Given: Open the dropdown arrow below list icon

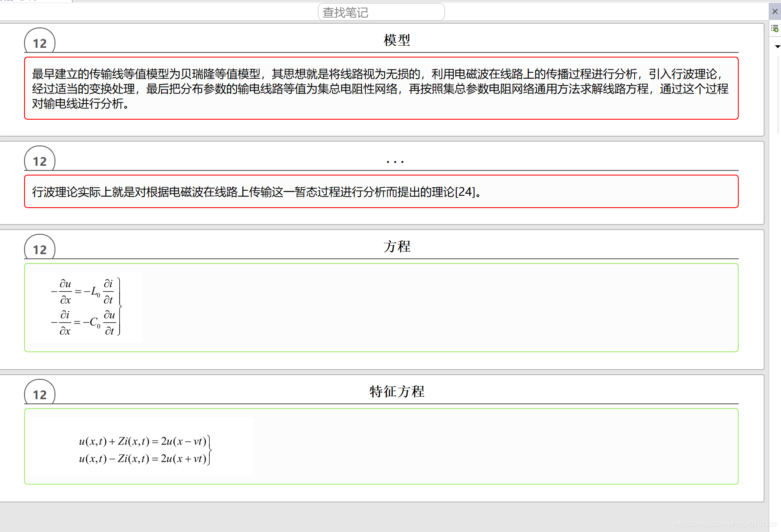Looking at the screenshot, I should click(777, 47).
